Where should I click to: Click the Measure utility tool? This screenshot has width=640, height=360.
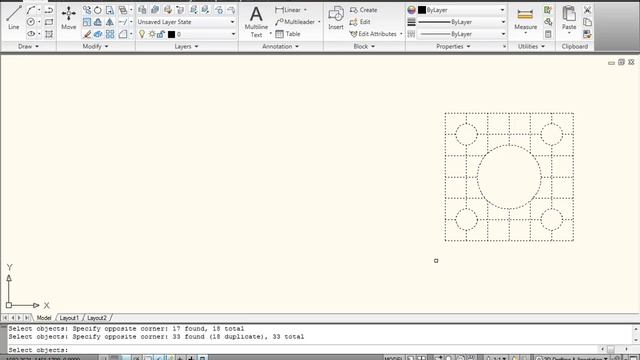[x=525, y=18]
